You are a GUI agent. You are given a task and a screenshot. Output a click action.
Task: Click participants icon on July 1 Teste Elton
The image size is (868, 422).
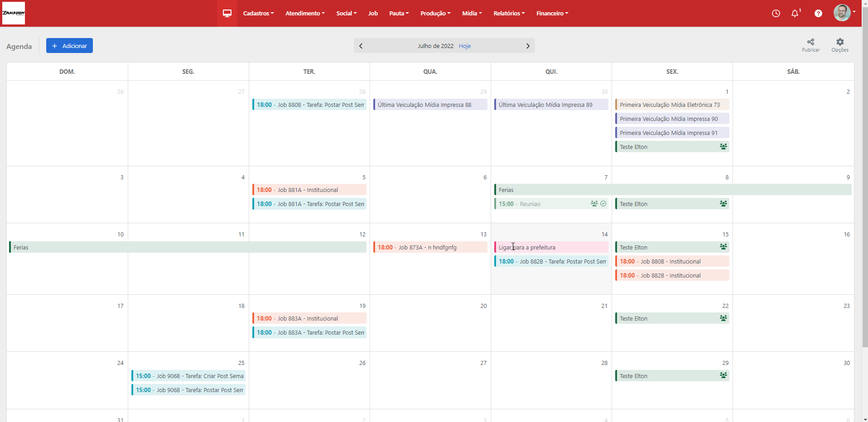pos(723,147)
